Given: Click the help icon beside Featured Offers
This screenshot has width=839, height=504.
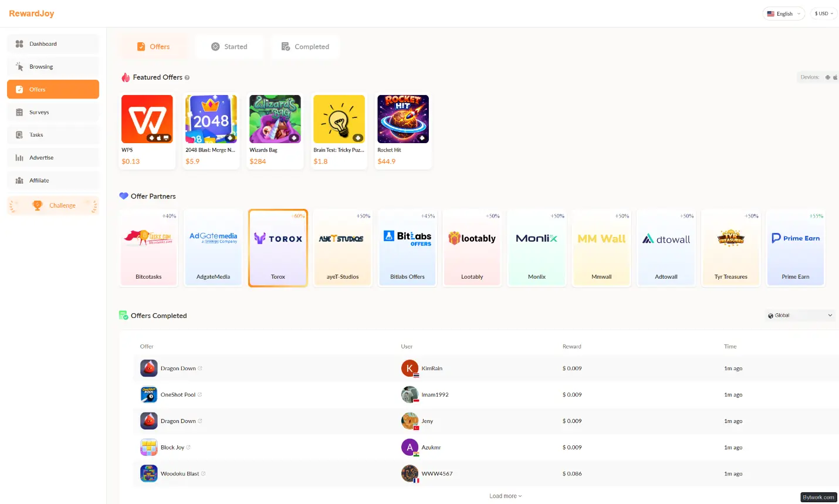Looking at the screenshot, I should [187, 77].
